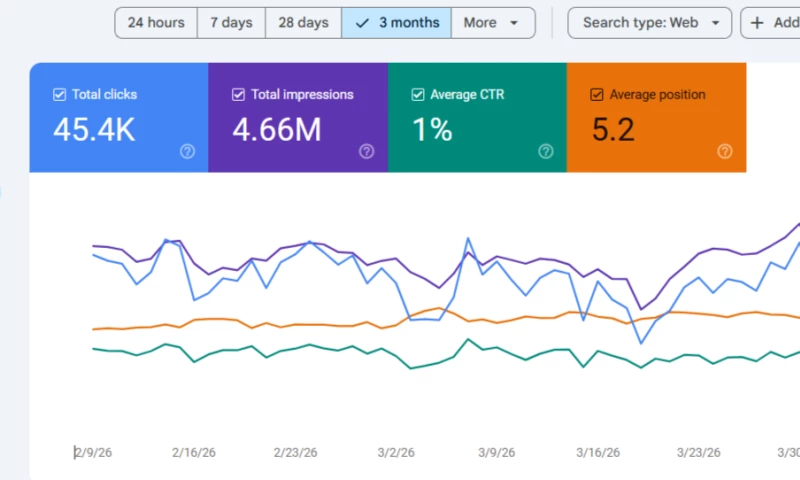This screenshot has height=480, width=800.
Task: Uncheck the Total clicks checkbox
Action: coord(59,95)
